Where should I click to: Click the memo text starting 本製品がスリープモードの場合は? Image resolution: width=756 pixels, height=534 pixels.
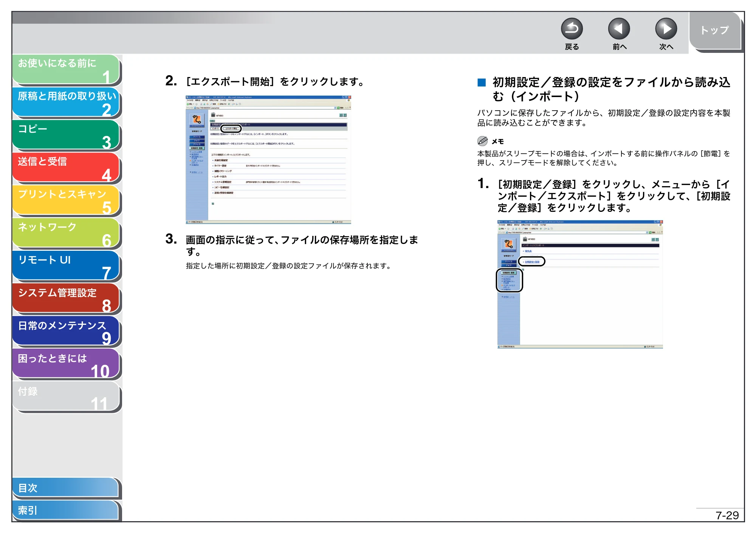coord(604,158)
